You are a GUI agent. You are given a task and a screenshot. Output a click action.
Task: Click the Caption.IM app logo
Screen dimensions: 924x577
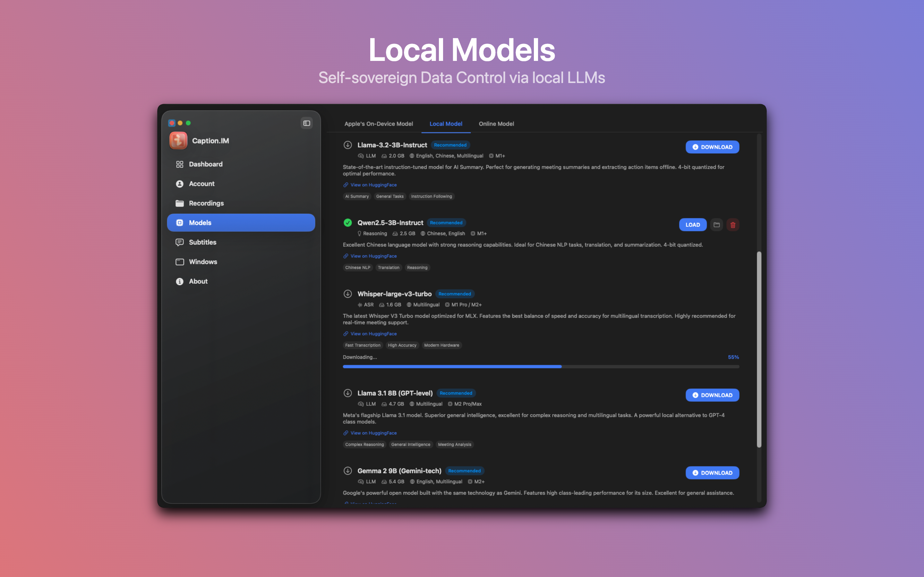[178, 141]
